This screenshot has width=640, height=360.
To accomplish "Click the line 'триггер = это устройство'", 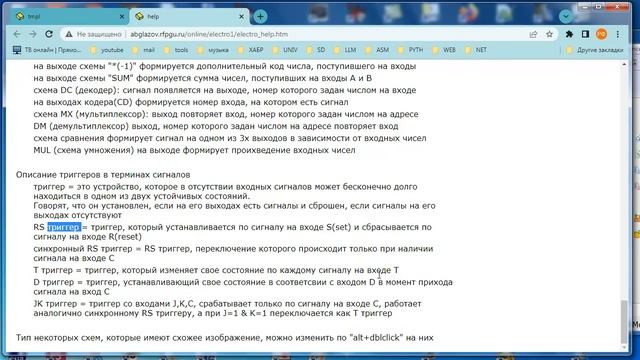I will [x=225, y=191].
